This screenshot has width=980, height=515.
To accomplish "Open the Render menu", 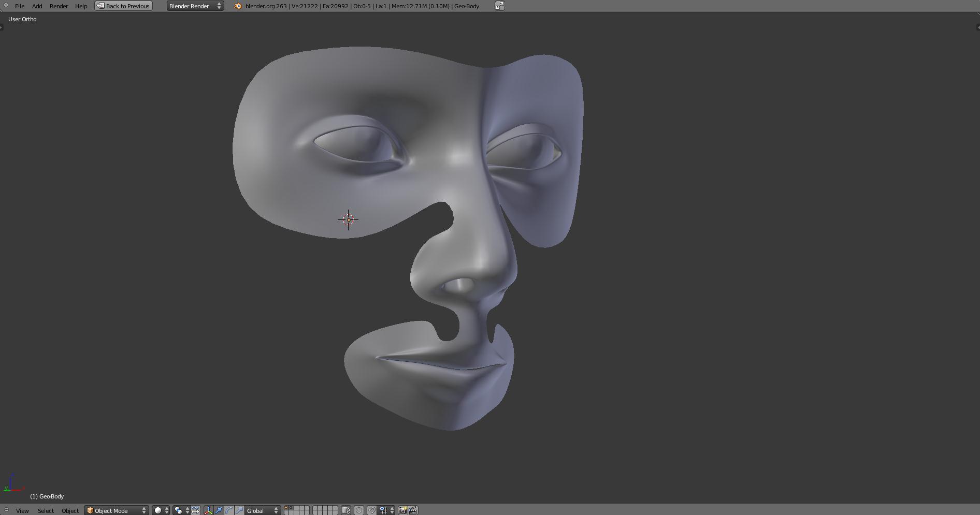I will tap(59, 6).
